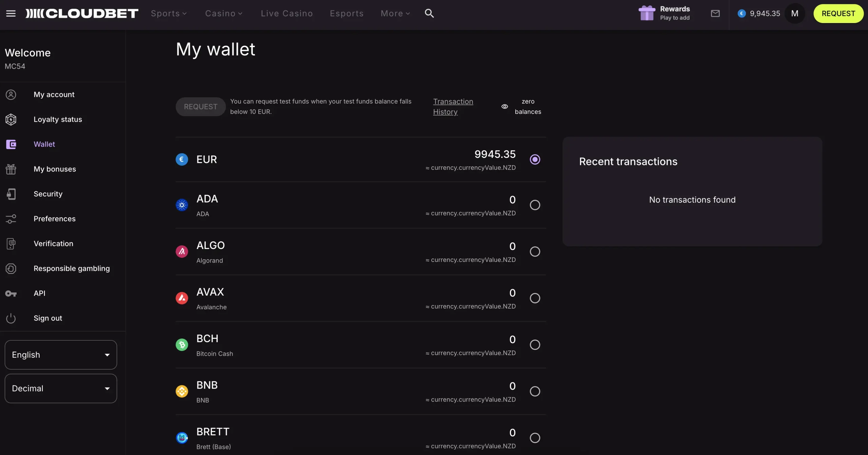Click the Loyalty status badge icon

tap(11, 119)
